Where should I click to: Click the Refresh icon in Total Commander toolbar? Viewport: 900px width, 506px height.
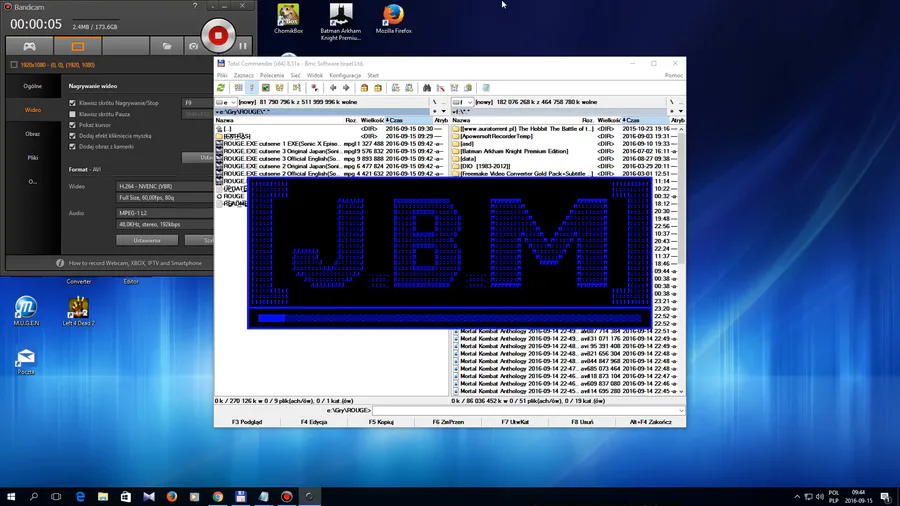tap(221, 88)
